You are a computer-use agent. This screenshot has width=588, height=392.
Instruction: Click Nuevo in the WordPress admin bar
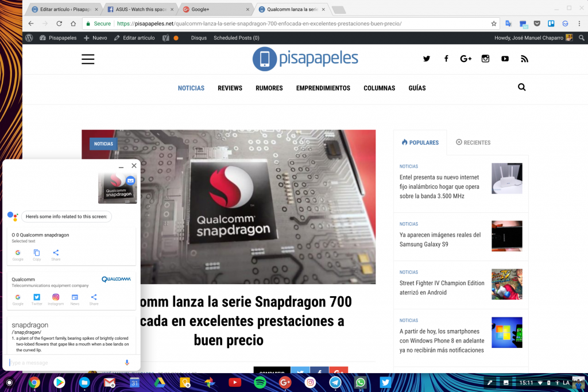click(x=96, y=38)
